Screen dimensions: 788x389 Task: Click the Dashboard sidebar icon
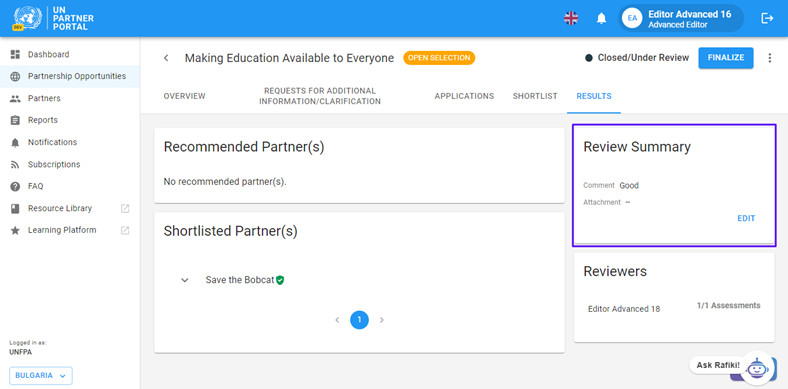click(x=15, y=54)
